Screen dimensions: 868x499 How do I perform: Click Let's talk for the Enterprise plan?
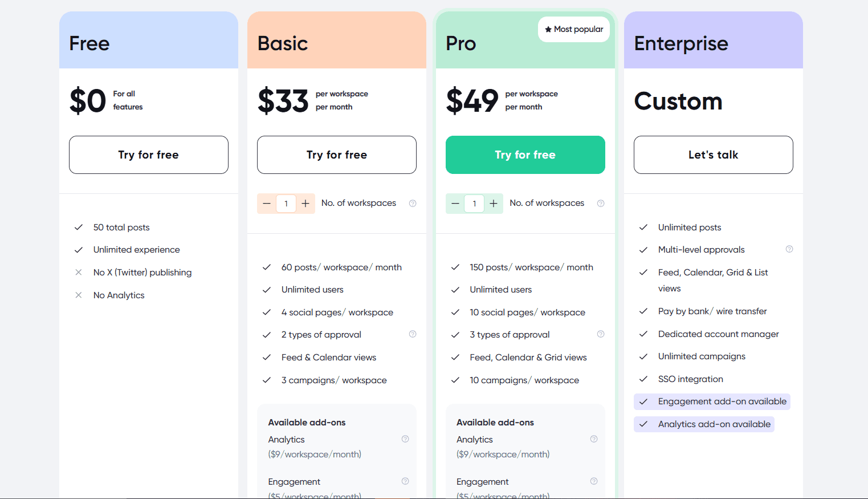click(x=713, y=155)
